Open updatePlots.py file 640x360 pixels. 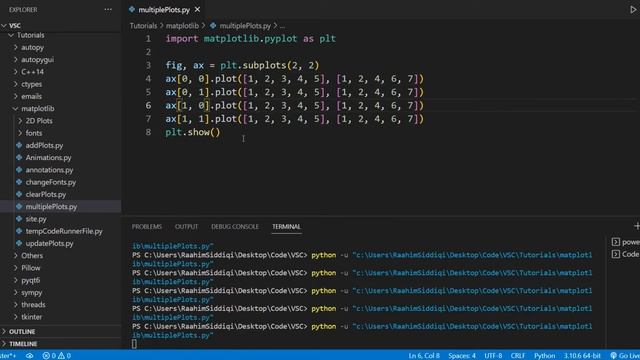[x=49, y=243]
